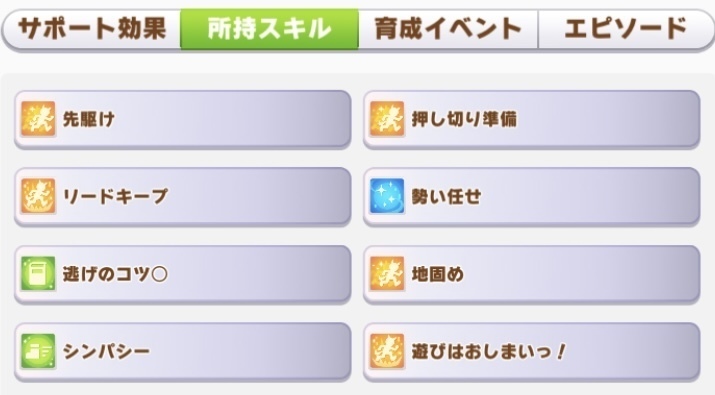
Task: Switch to the サポート効果 tab
Action: pyautogui.click(x=92, y=28)
